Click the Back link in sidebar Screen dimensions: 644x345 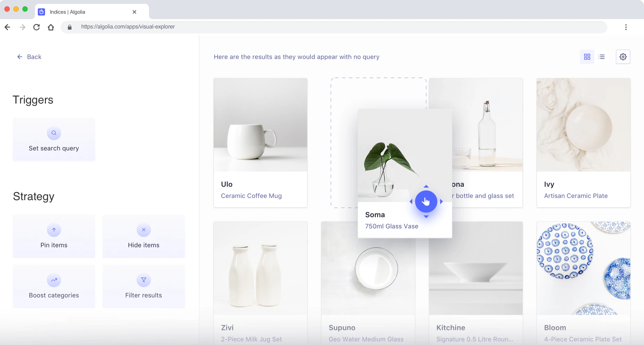click(x=29, y=57)
